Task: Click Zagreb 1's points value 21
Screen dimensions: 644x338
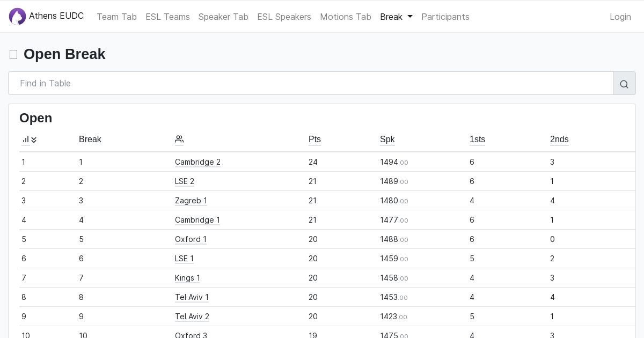Action: click(313, 201)
